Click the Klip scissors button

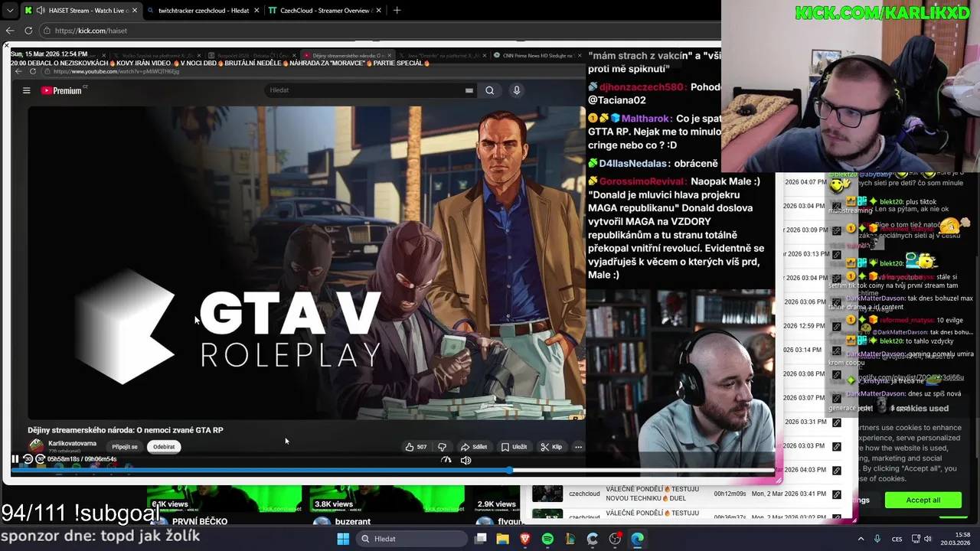tap(551, 447)
